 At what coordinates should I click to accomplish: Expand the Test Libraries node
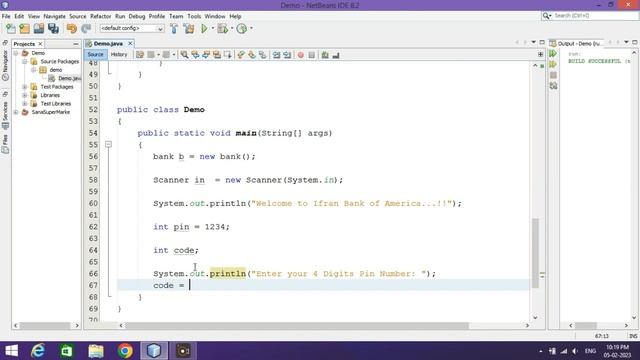[25, 104]
